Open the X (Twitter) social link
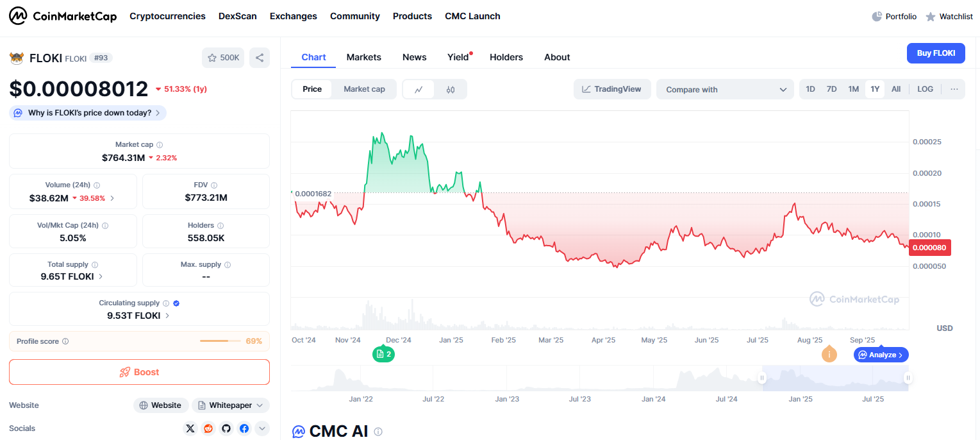The image size is (980, 440). coord(190,428)
